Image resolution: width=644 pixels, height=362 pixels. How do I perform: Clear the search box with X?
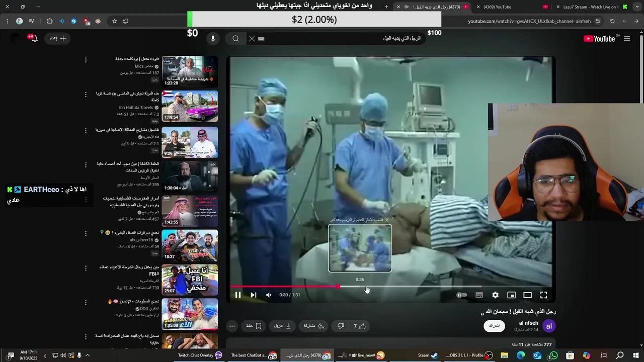tap(252, 39)
